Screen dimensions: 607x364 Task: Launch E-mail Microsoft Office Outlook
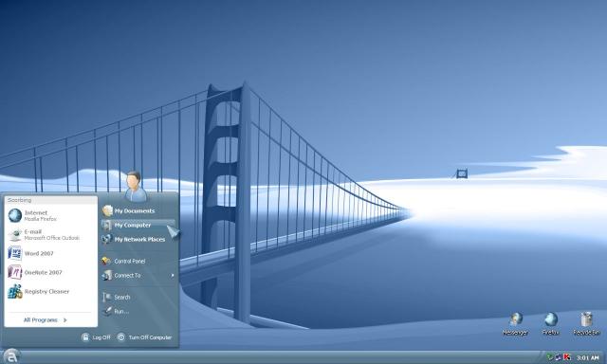coord(50,234)
